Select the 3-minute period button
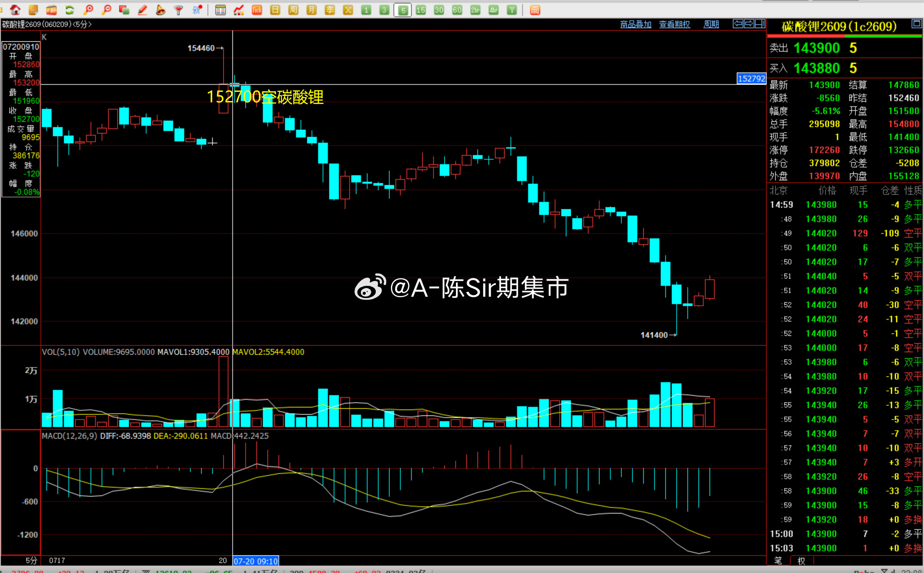The image size is (924, 573). 384,10
